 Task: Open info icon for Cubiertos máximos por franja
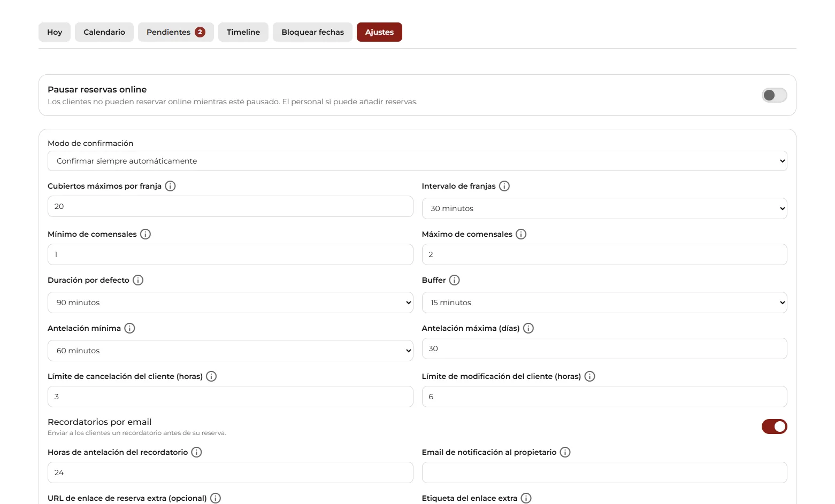click(x=170, y=186)
